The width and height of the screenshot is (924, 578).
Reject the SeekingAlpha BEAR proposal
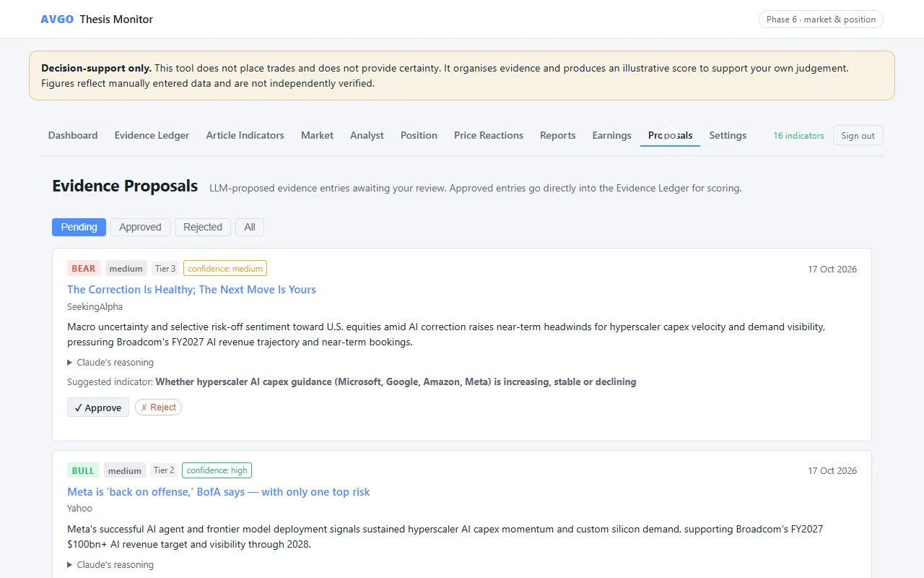[158, 407]
